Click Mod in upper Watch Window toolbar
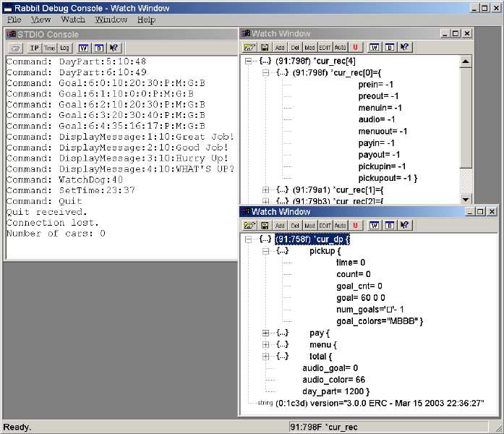The height and width of the screenshot is (434, 504). (309, 48)
